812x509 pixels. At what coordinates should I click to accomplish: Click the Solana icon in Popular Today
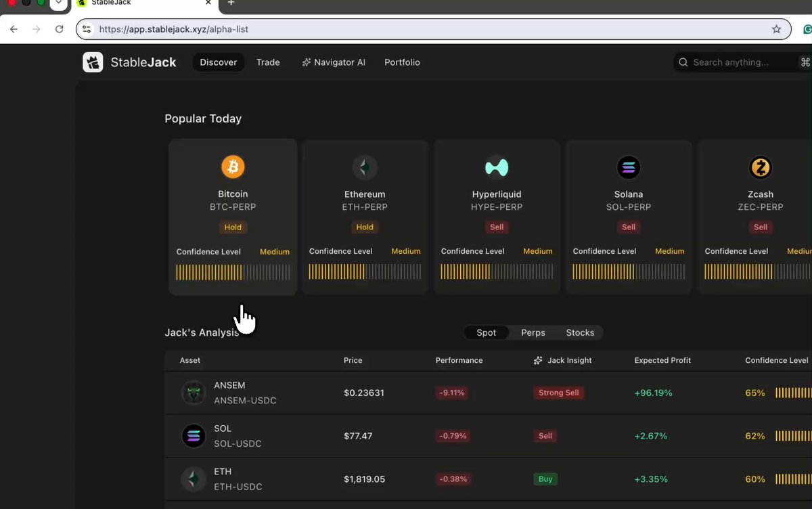(x=629, y=167)
